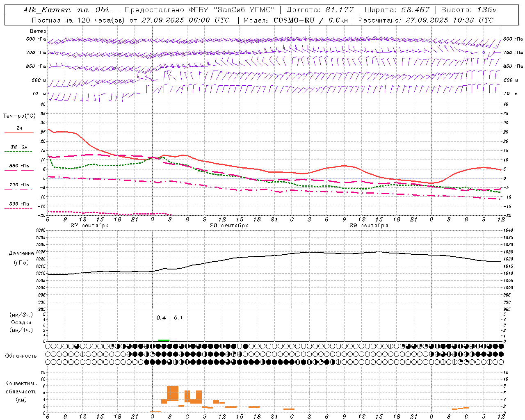
Task: Click the (мм/3ч.) precipitation unit label
Action: coord(21,315)
